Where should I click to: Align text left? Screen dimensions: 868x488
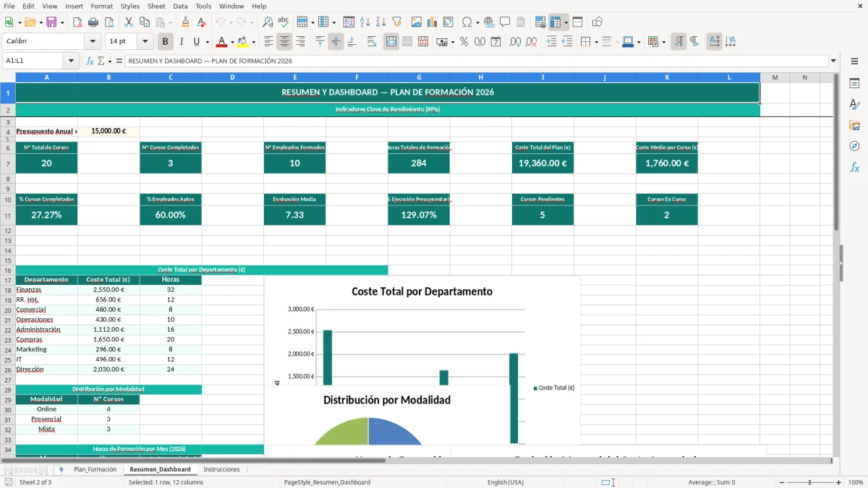tap(268, 42)
